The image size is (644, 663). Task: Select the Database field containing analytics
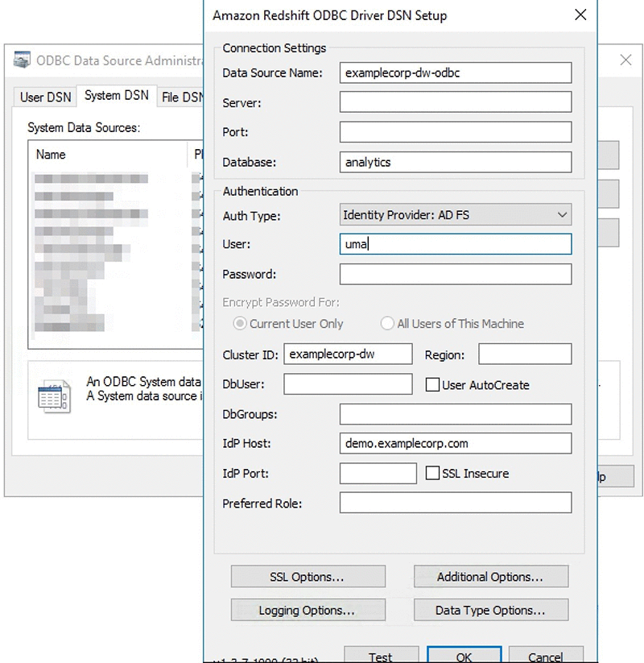pyautogui.click(x=456, y=162)
